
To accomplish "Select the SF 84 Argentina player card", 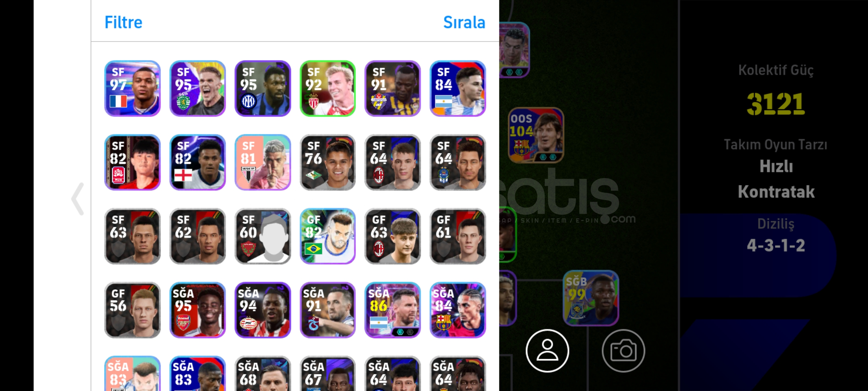I will pyautogui.click(x=458, y=88).
